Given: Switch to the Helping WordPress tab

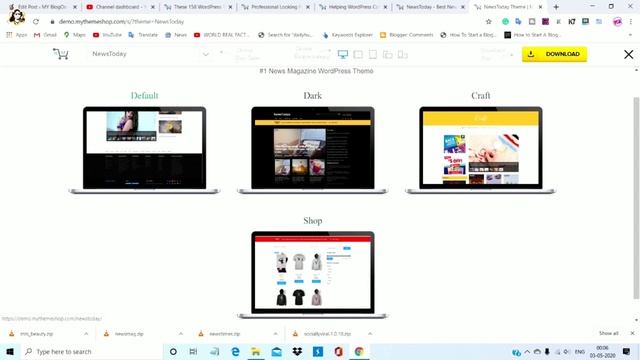Looking at the screenshot, I should point(353,7).
